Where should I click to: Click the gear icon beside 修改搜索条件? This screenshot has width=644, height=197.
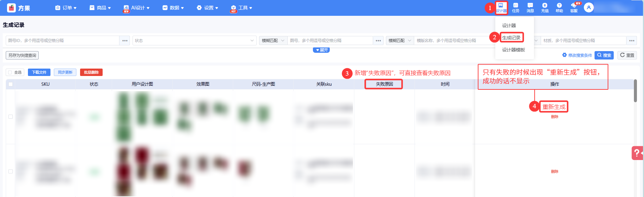(x=564, y=55)
